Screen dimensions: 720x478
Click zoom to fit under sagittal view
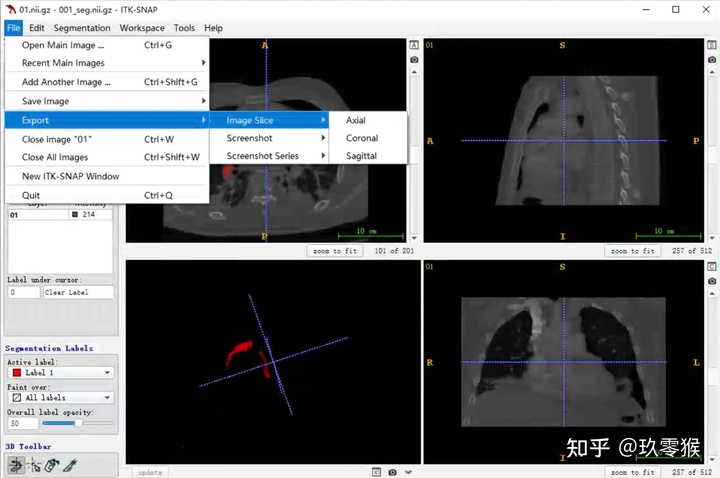[x=632, y=251]
